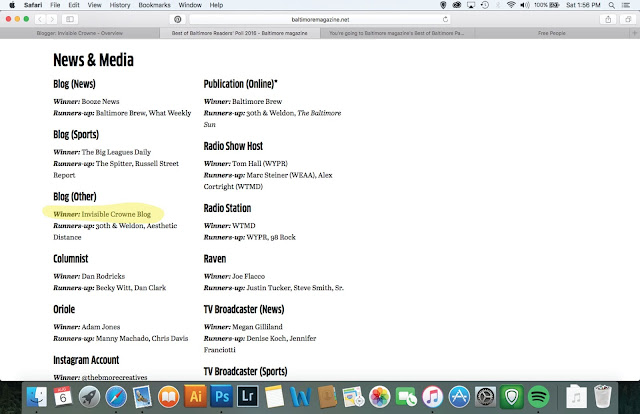Launch Adobe Illustrator from the dock
Screen dimensions: 640x414
[196, 396]
